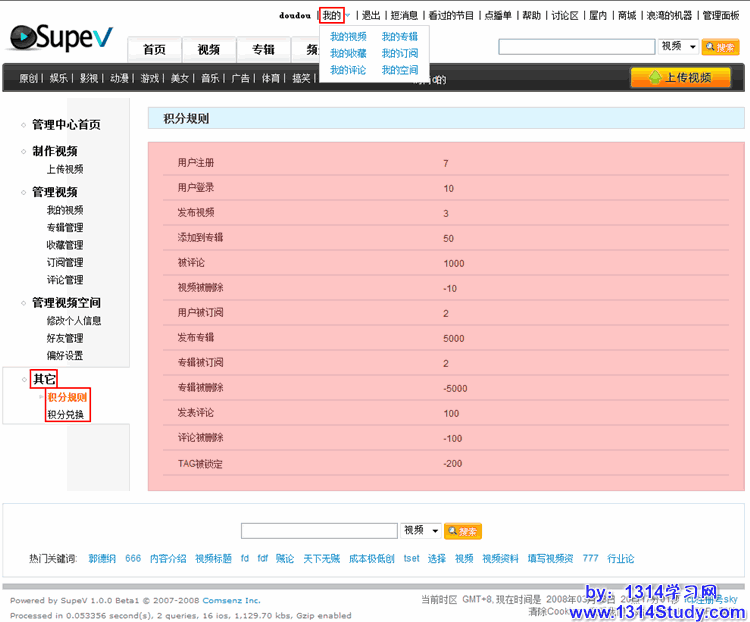
Task: Click the top orange 搜索 search button
Action: pyautogui.click(x=720, y=47)
